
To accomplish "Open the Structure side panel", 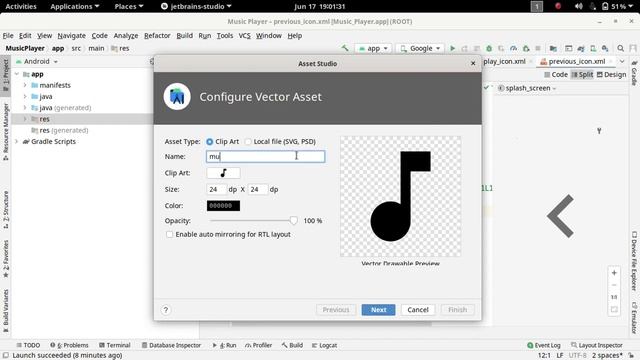I will [x=6, y=209].
